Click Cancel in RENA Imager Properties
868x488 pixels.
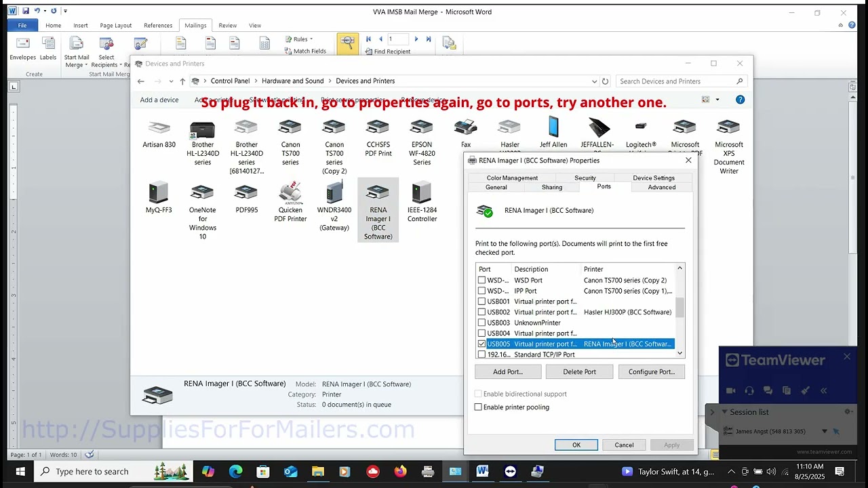coord(624,445)
